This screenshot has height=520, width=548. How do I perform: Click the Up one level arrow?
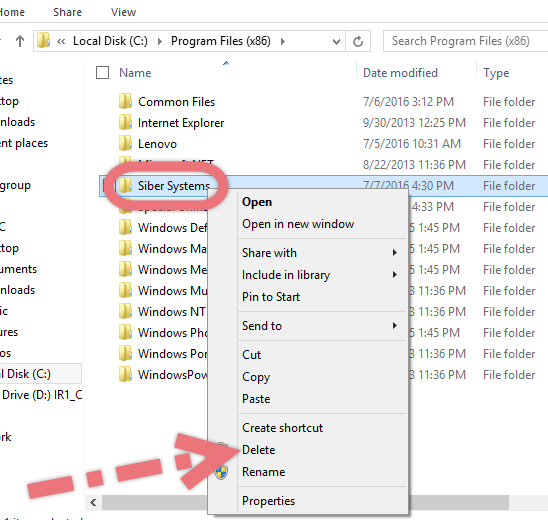pos(20,41)
